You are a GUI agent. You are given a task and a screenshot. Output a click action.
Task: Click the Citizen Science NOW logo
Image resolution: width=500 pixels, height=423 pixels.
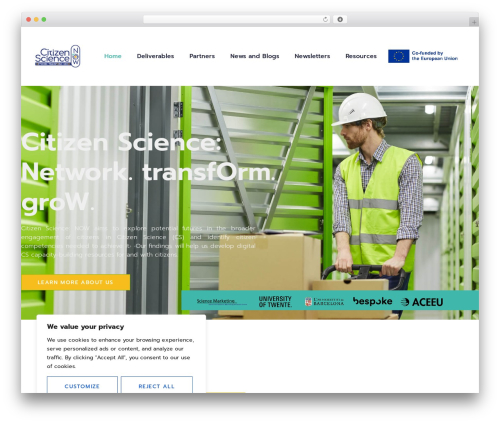pos(58,56)
